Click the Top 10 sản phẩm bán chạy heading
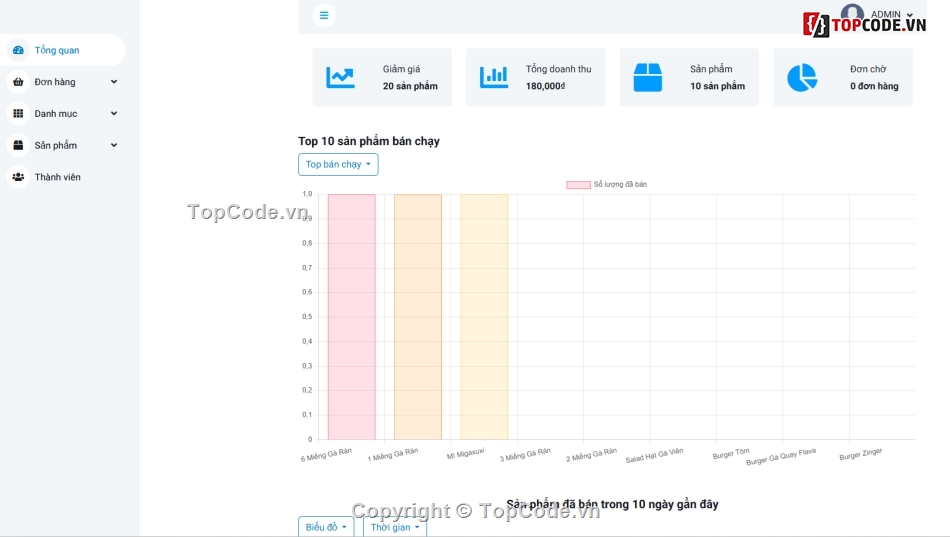This screenshot has height=537, width=950. (369, 141)
